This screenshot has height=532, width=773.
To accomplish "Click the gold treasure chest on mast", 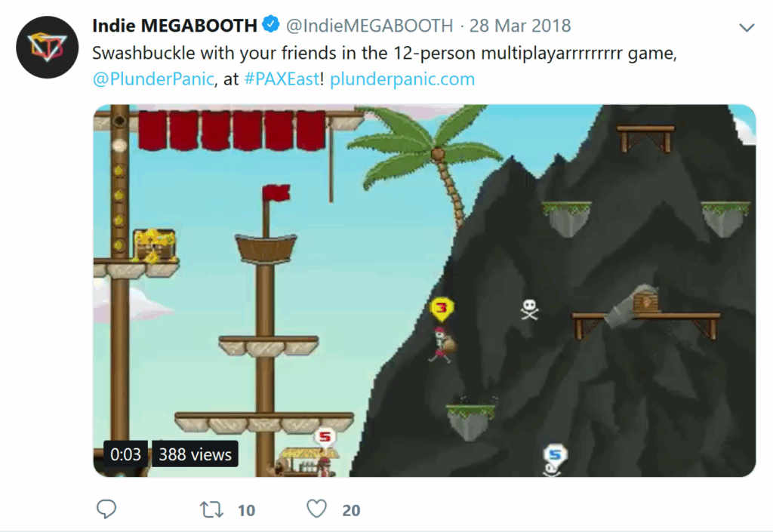I will (x=154, y=245).
